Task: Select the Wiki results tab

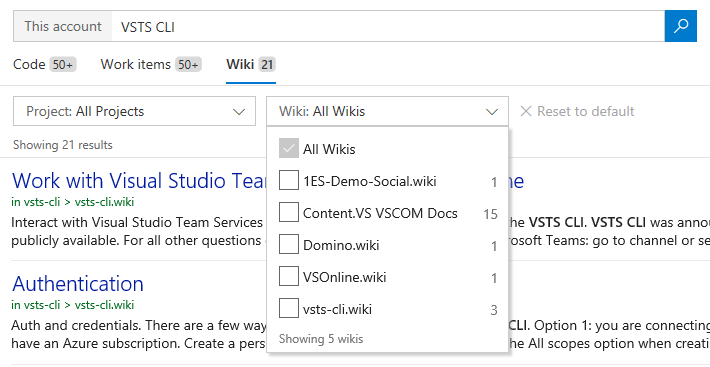Action: (x=251, y=65)
